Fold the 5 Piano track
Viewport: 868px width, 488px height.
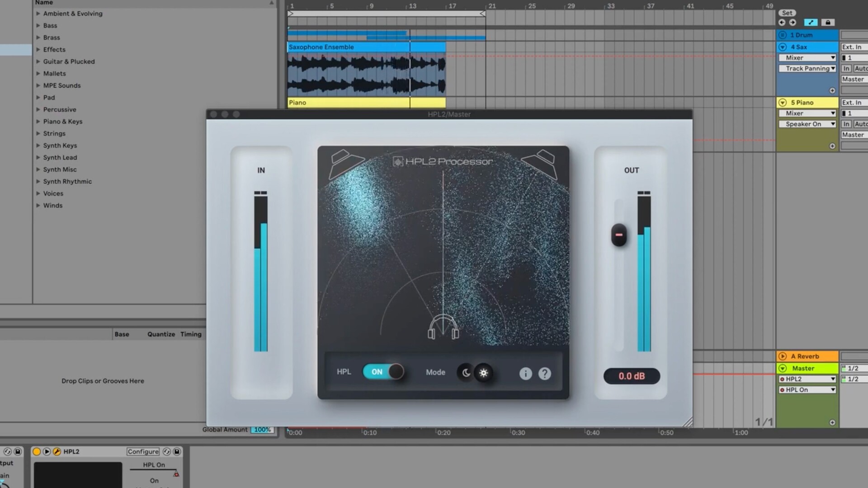pos(783,103)
